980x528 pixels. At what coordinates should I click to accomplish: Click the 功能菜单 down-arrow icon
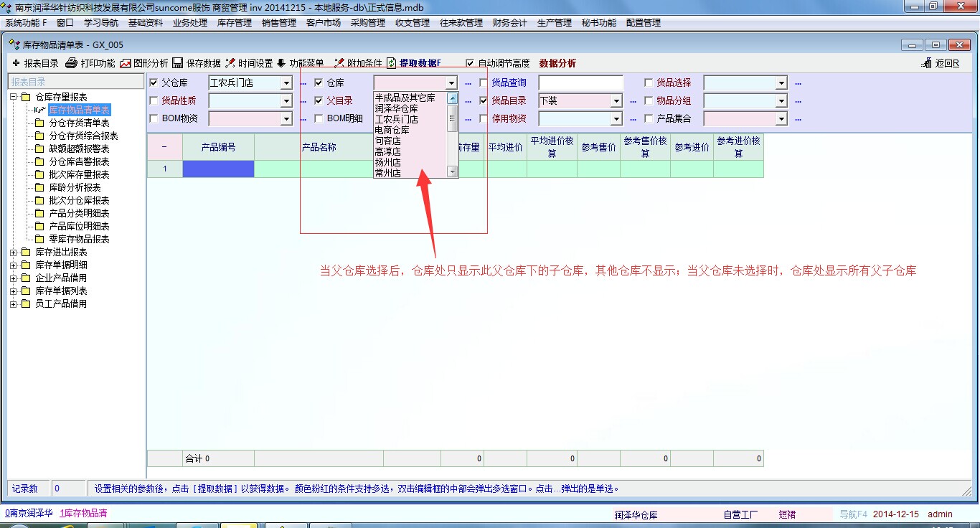[281, 63]
